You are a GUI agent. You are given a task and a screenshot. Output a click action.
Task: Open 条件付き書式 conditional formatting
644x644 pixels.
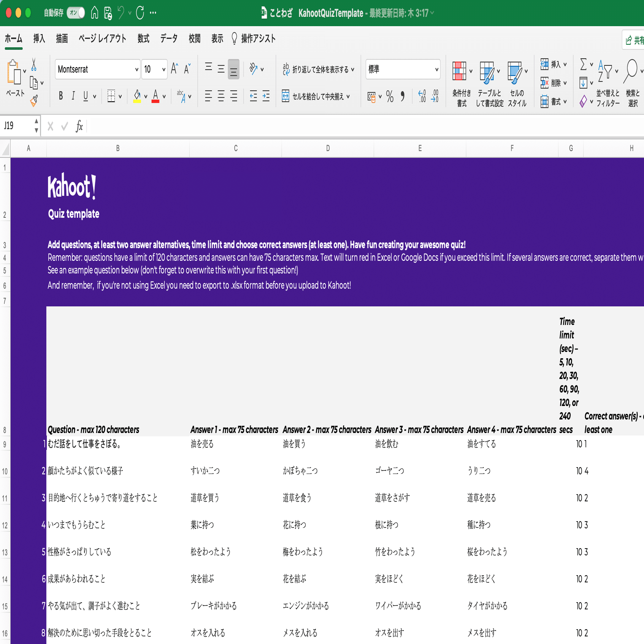coord(462,84)
